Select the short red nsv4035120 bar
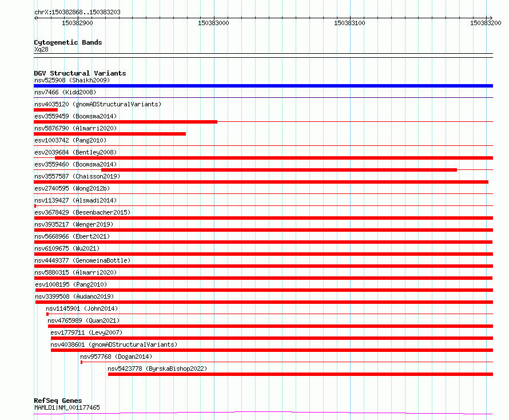 point(46,110)
